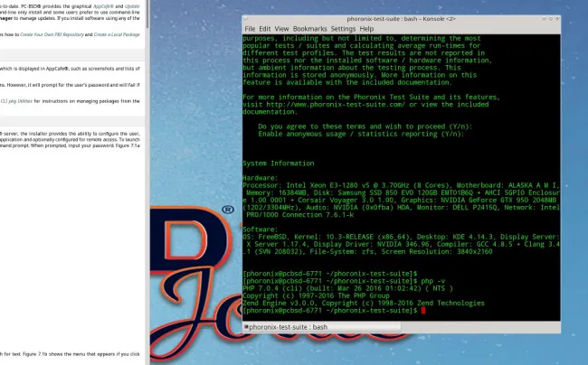Open the 'Create a Local Package' link
This screenshot has height=365, width=588.
117,34
